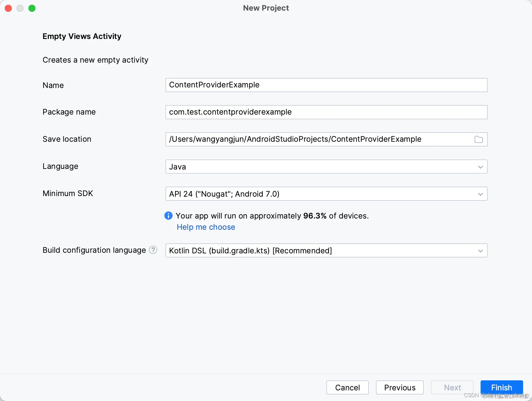Go back with the Previous button
This screenshot has width=532, height=401.
pos(400,387)
